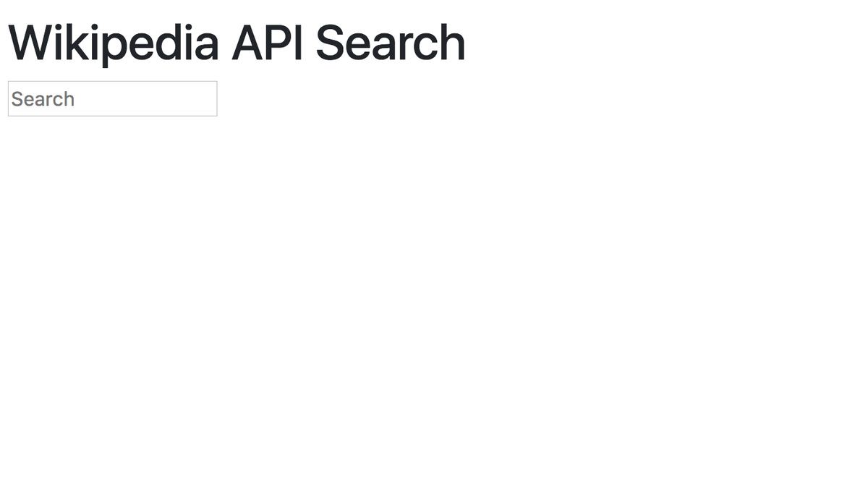
Task: Click the left edge of the search input
Action: [10, 98]
